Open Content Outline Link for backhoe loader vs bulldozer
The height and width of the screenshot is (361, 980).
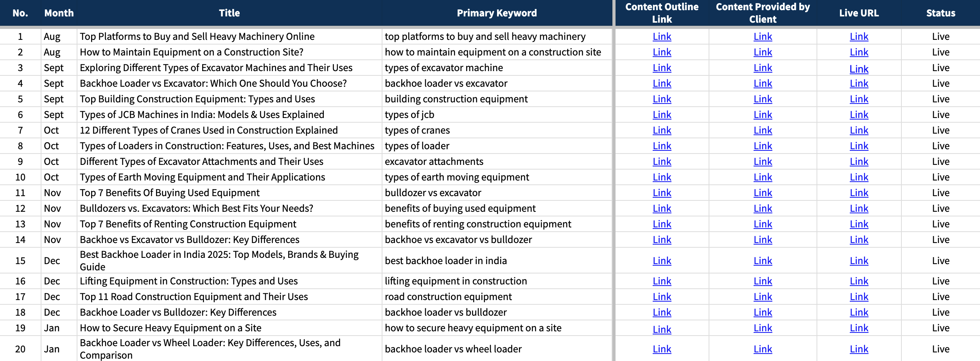pyautogui.click(x=662, y=312)
